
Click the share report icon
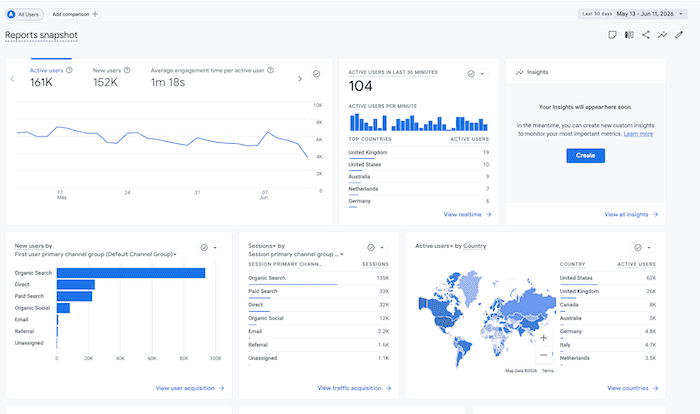point(646,35)
